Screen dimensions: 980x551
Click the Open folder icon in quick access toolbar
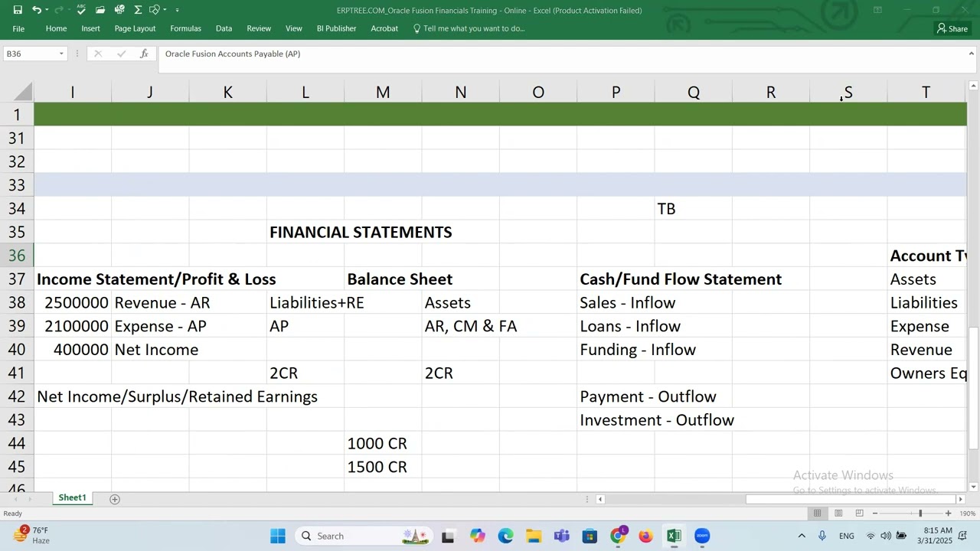[100, 10]
